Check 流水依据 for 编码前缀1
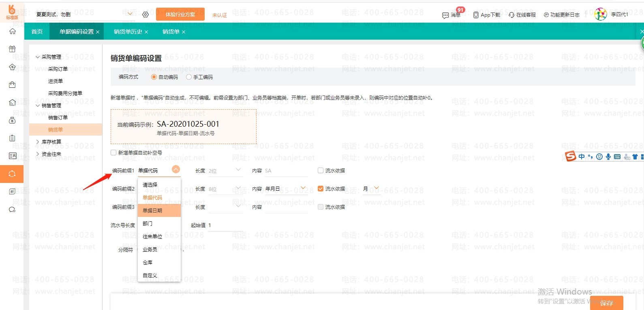 click(x=321, y=170)
